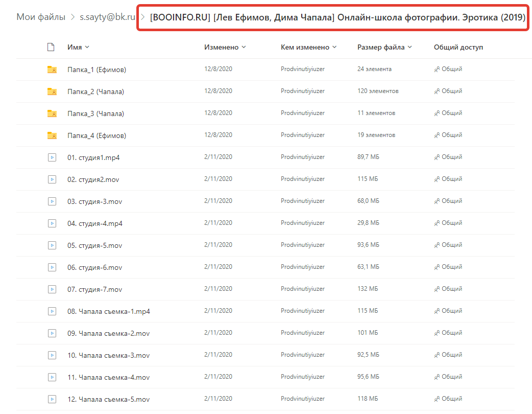Click the file type column header icon
The image size is (532, 414).
click(51, 47)
